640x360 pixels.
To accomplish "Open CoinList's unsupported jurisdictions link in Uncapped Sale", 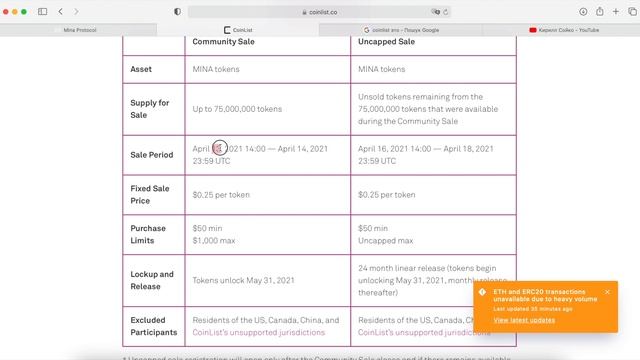I will click(424, 333).
